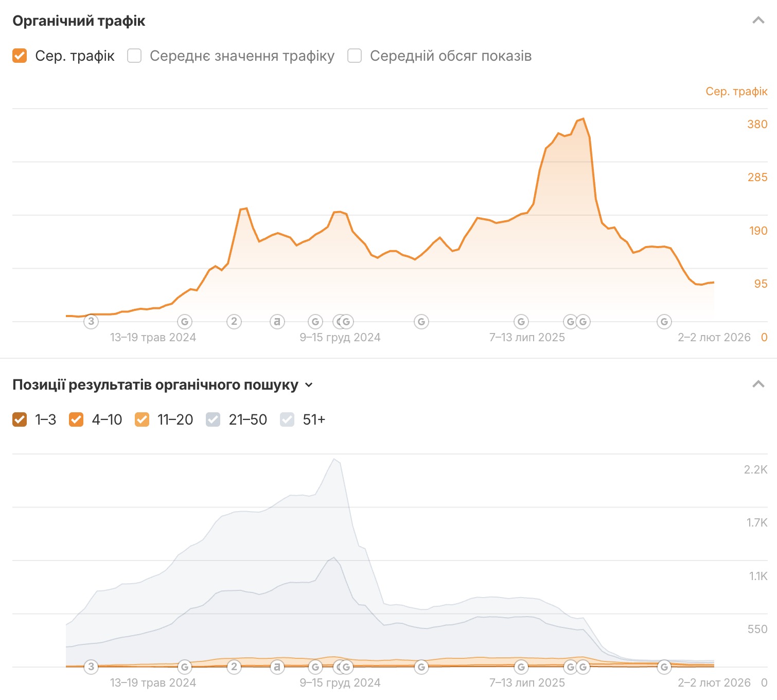Collapse the organic search positions section
Image resolution: width=777 pixels, height=700 pixels.
[758, 384]
